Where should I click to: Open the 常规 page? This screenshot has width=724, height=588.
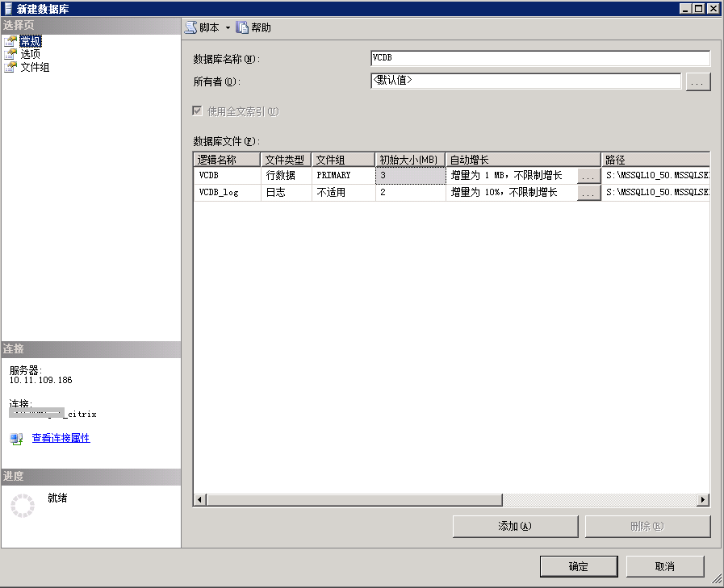[x=31, y=41]
